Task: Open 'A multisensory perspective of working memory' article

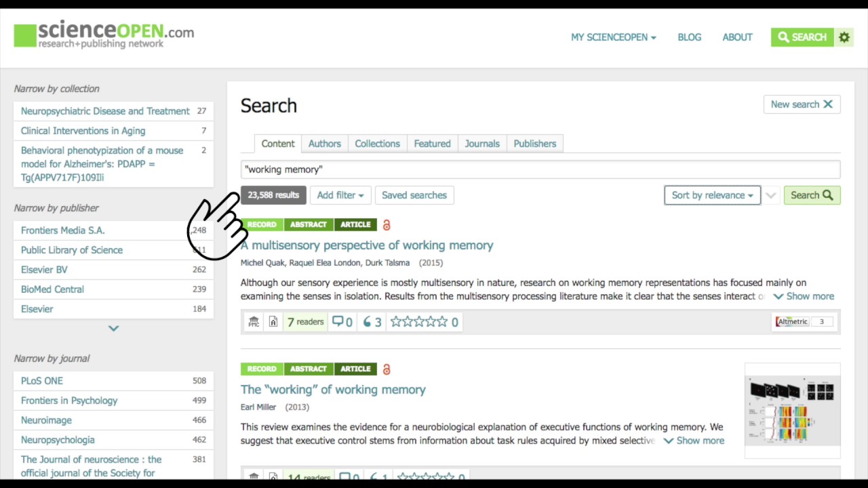Action: tap(367, 245)
